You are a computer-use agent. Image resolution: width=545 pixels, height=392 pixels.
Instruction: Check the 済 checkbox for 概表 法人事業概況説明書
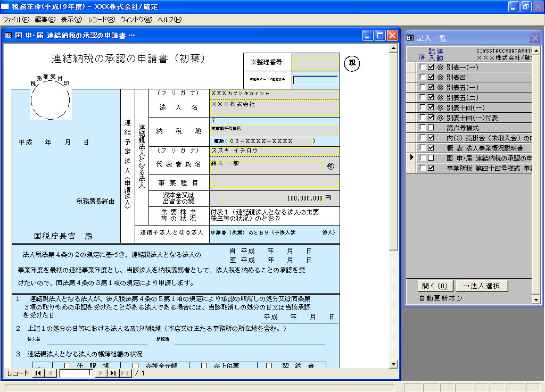[x=423, y=147]
